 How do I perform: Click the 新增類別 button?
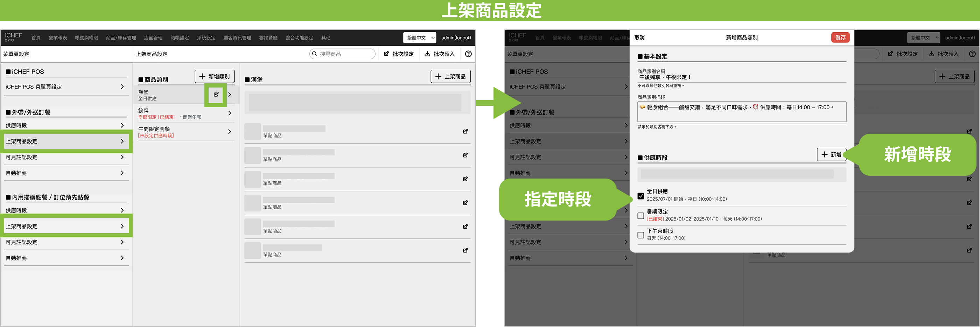pyautogui.click(x=215, y=77)
